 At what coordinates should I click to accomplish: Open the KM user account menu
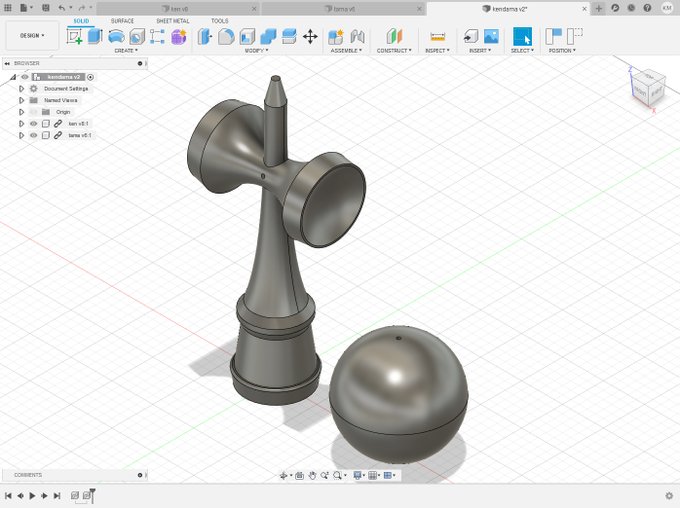[667, 8]
